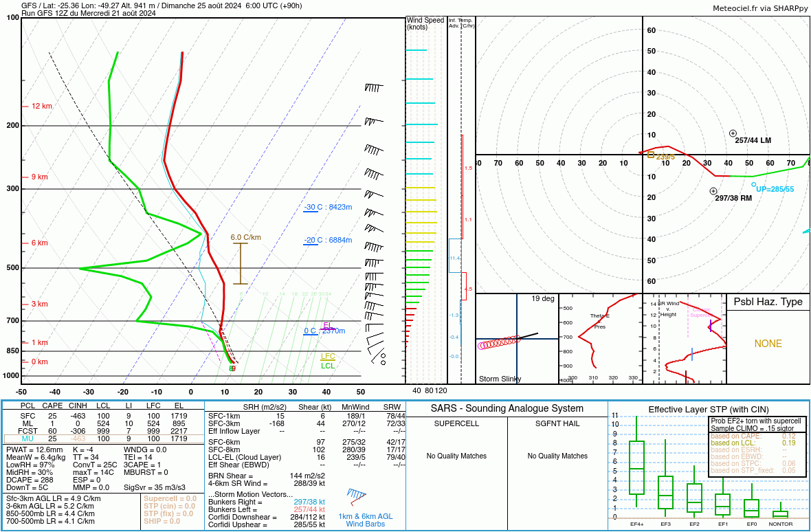
Task: Click the brown square mean-wind marker on hodograph
Action: 651,155
